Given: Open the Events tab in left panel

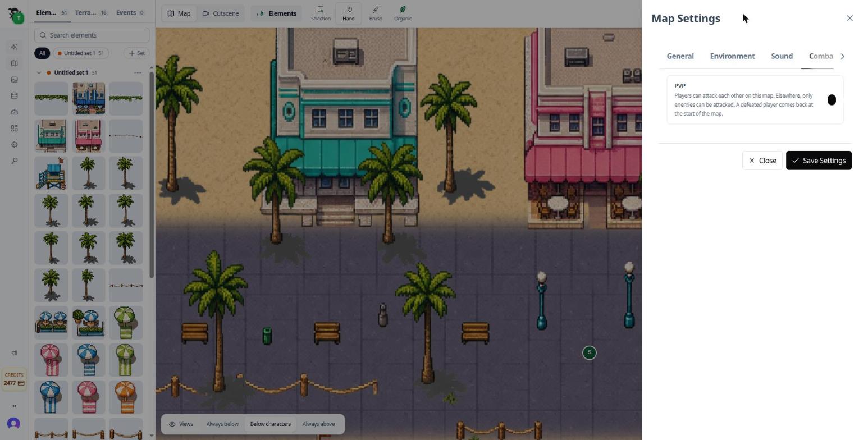Looking at the screenshot, I should click(130, 12).
